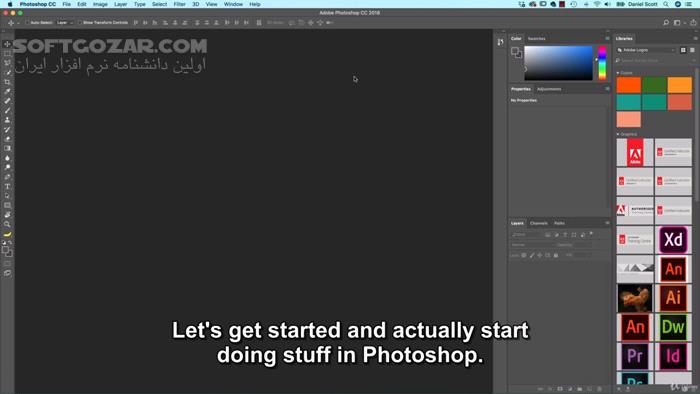Open macOS Spotlight search in menu bar
Screen dimensions: 700x394
pyautogui.click(x=666, y=4)
